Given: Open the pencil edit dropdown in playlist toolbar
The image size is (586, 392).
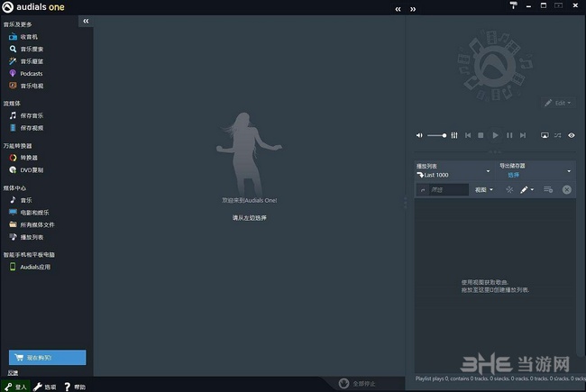Looking at the screenshot, I should (x=527, y=190).
